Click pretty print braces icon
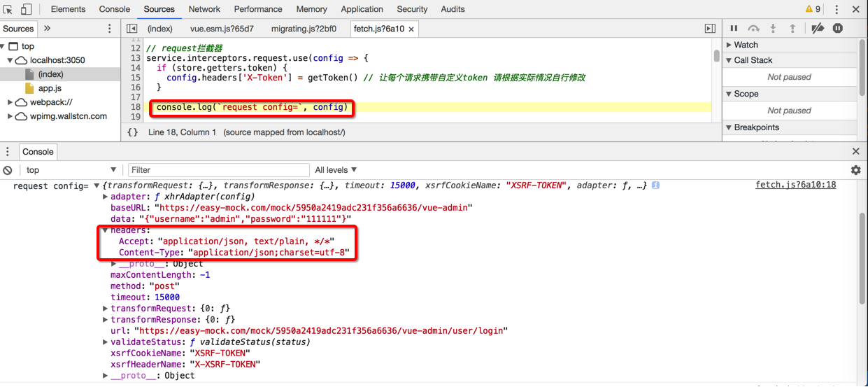The height and width of the screenshot is (387, 868). click(133, 132)
